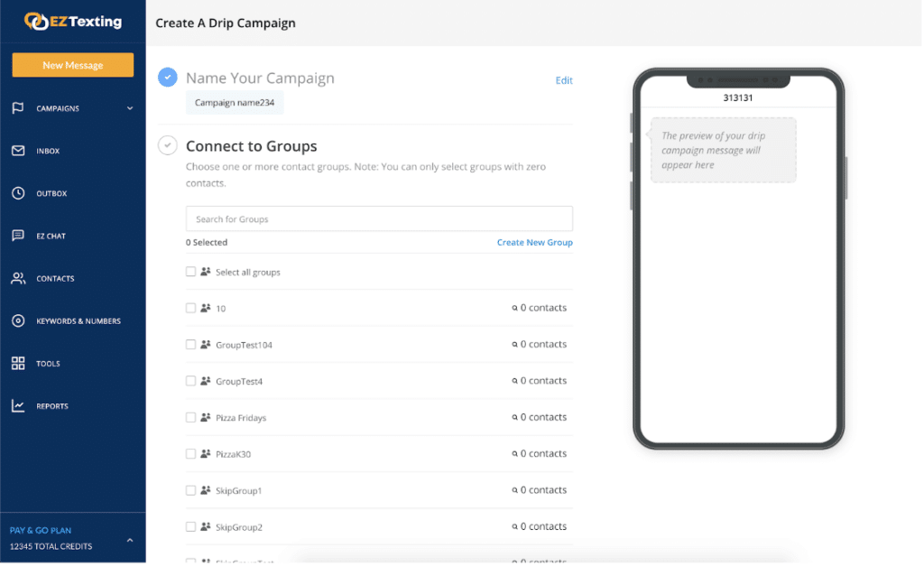Click the Create New Group link

click(x=534, y=243)
